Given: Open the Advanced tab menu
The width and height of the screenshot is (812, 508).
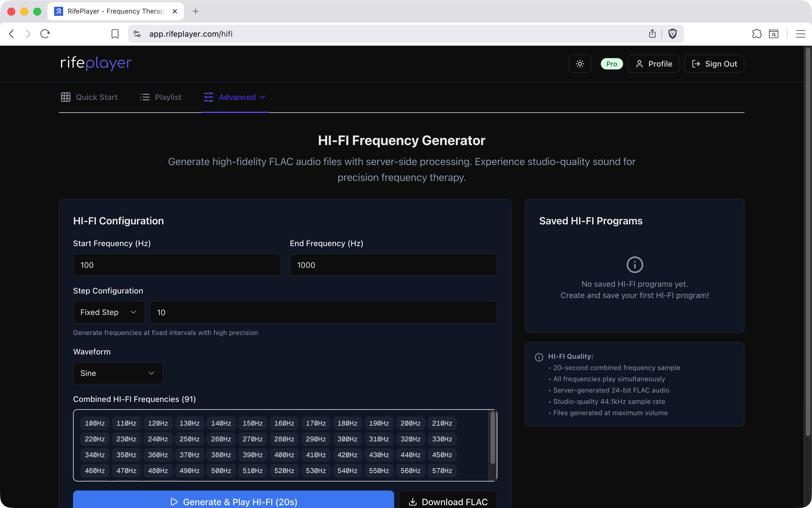Looking at the screenshot, I should pyautogui.click(x=235, y=97).
